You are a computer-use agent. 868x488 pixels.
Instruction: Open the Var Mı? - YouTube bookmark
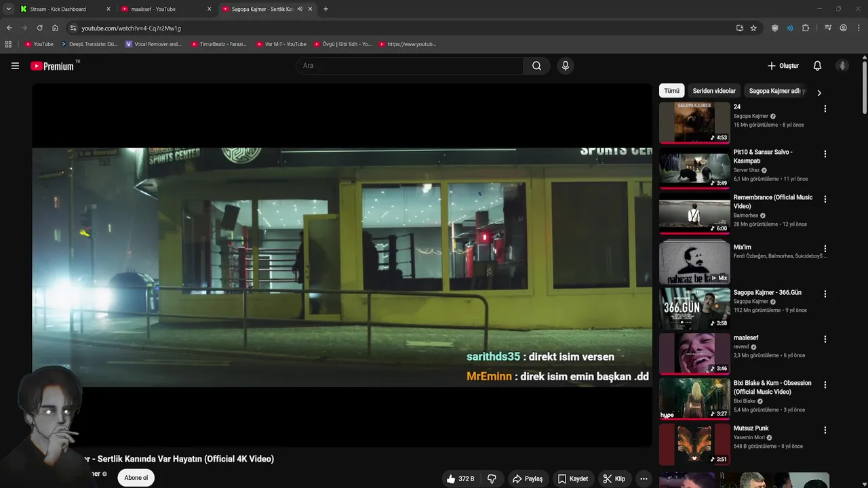(x=281, y=44)
